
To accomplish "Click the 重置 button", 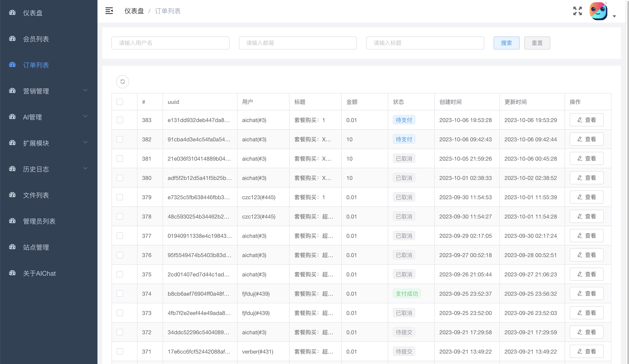I will (537, 43).
